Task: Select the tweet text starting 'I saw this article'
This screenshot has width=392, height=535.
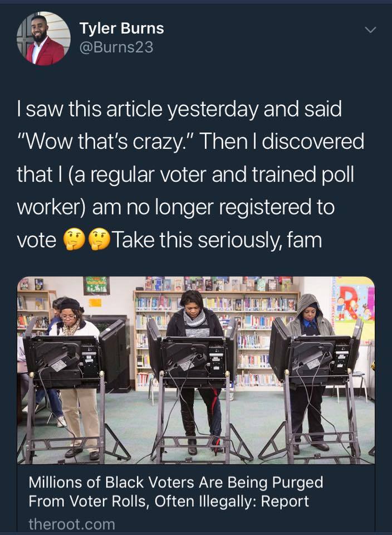Action: pyautogui.click(x=190, y=174)
